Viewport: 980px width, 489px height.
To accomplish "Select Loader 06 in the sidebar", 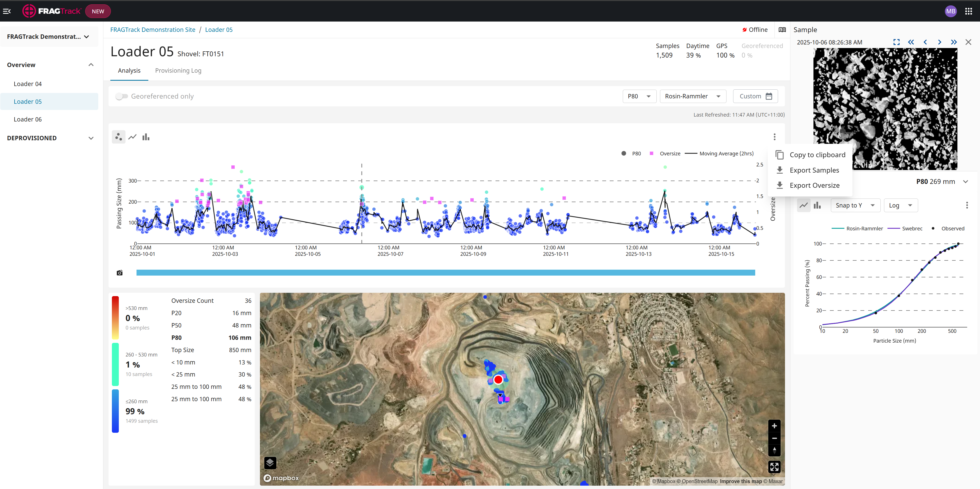I will (x=49, y=119).
